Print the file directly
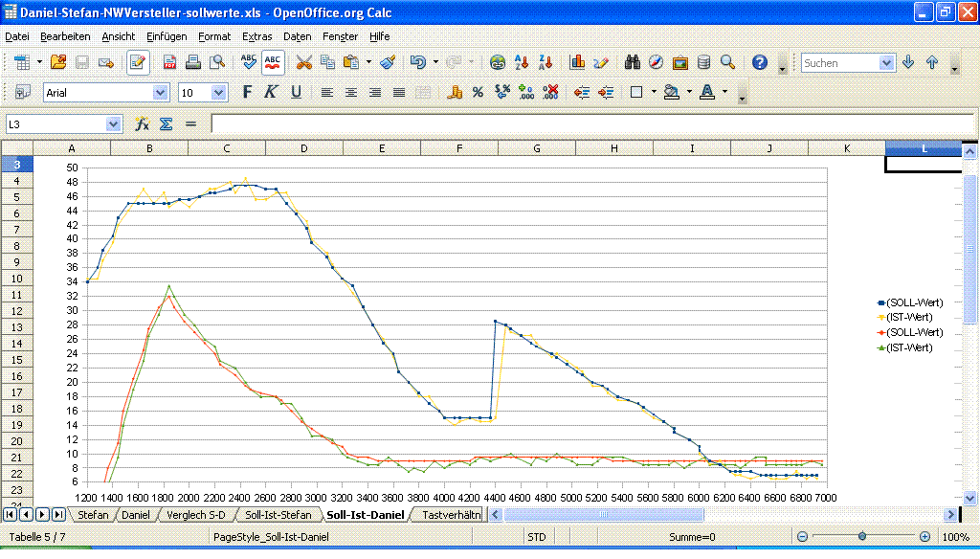Image resolution: width=980 pixels, height=559 pixels. (x=193, y=62)
